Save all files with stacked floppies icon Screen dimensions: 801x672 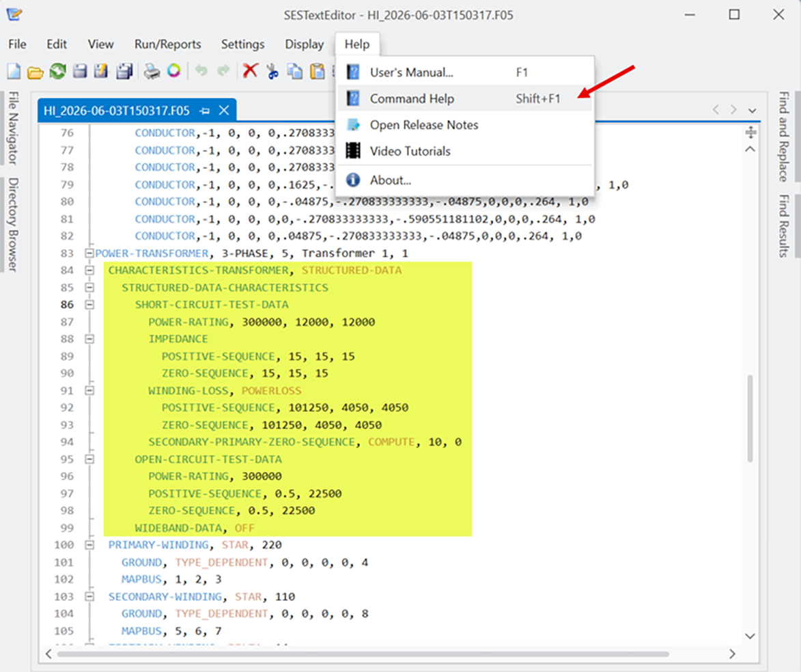tap(124, 71)
